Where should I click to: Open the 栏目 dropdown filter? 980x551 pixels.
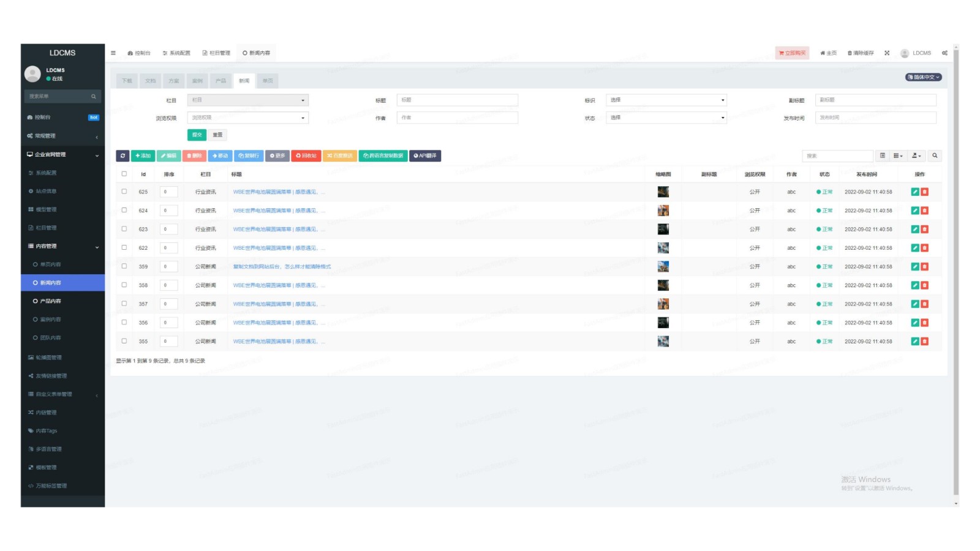tap(247, 100)
